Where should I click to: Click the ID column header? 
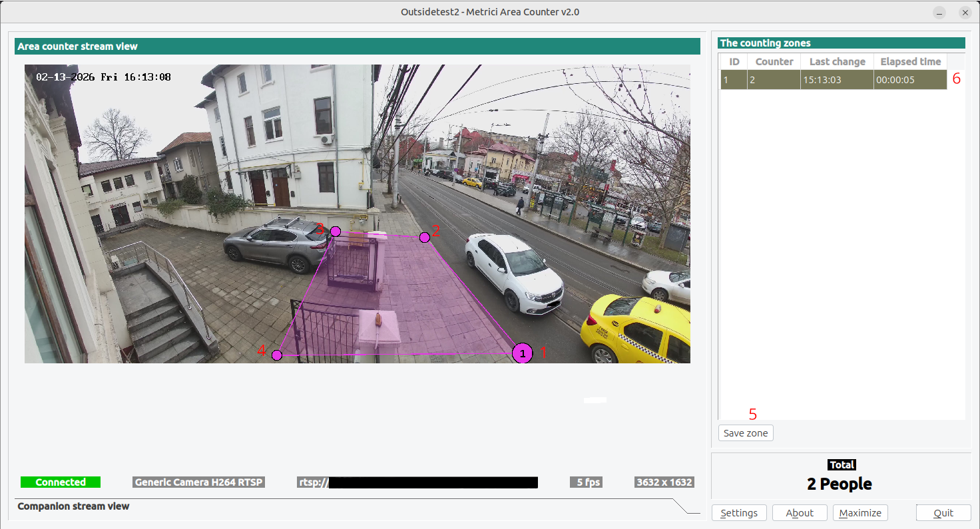[x=734, y=61]
